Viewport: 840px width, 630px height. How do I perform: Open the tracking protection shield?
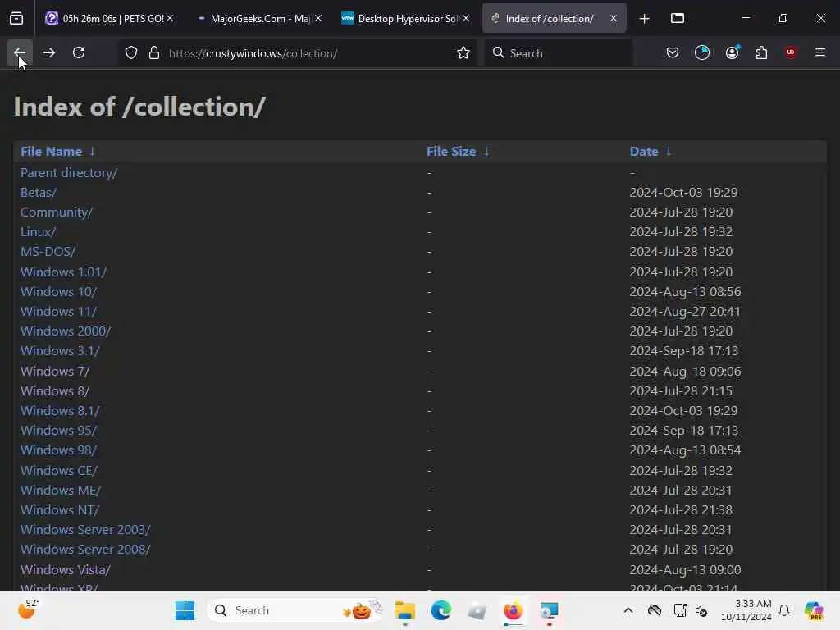131,53
